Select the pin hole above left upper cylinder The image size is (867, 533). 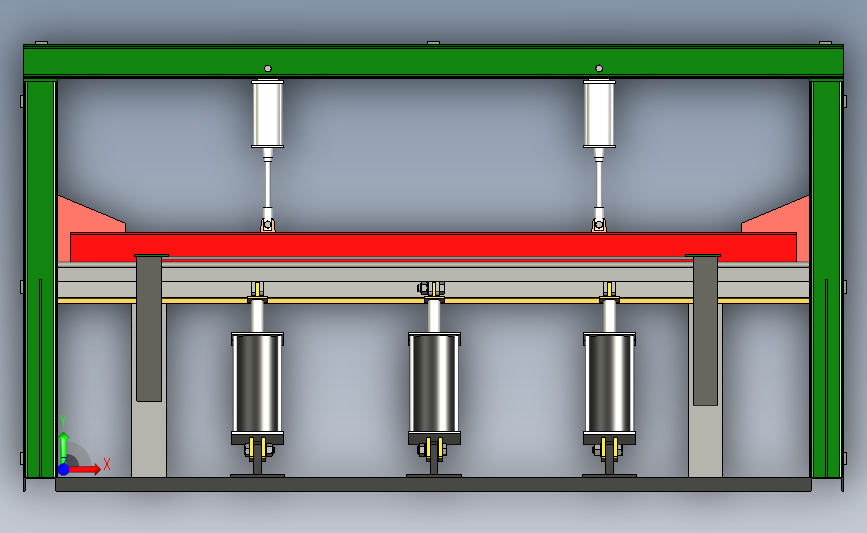click(x=268, y=69)
